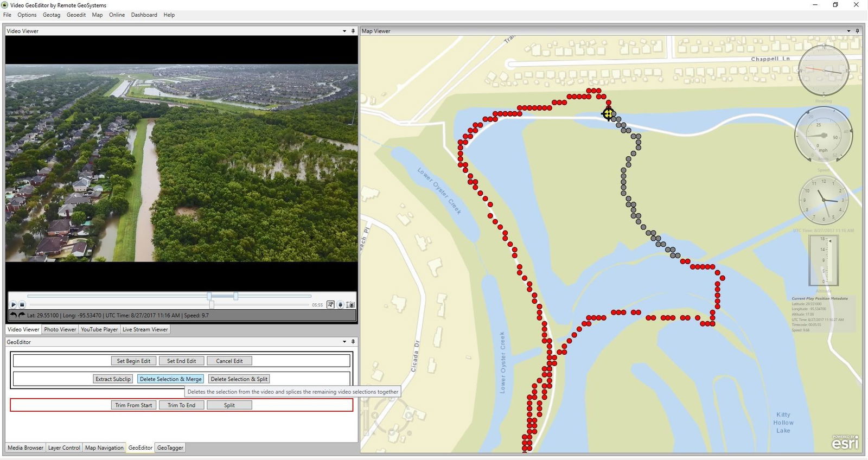The width and height of the screenshot is (868, 460).
Task: Switch to the Media Browser tab
Action: 25,448
